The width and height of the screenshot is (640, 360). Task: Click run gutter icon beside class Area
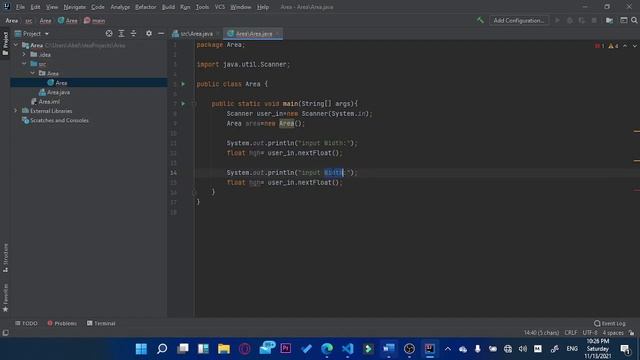click(183, 84)
